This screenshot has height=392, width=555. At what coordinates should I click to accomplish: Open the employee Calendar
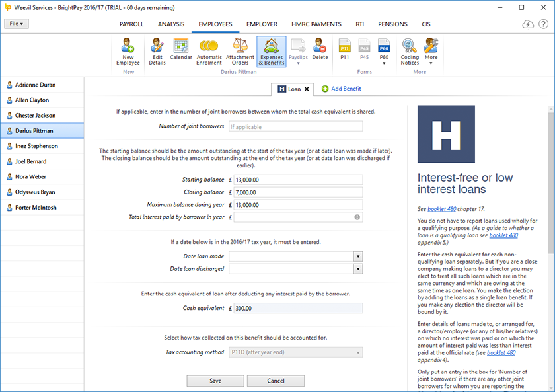pos(181,49)
